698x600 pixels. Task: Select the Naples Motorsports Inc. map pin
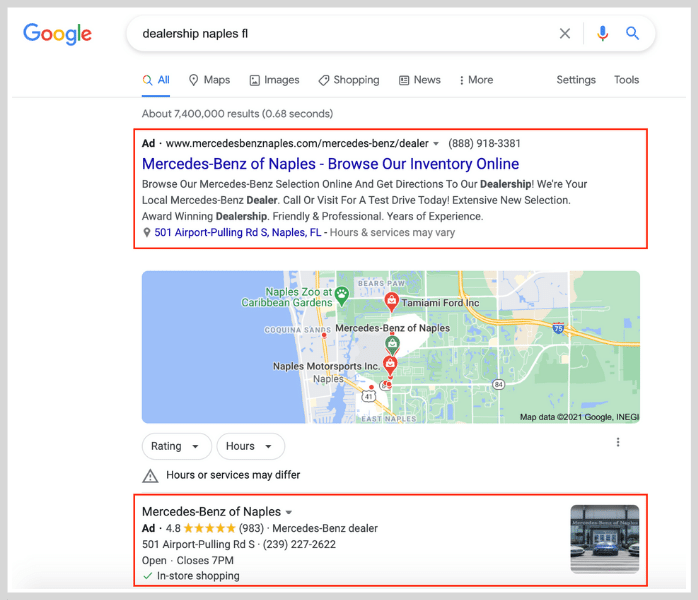[x=390, y=365]
